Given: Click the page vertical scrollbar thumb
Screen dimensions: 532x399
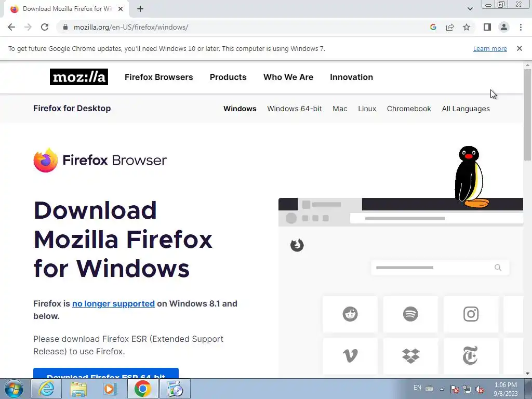Looking at the screenshot, I should [527, 114].
